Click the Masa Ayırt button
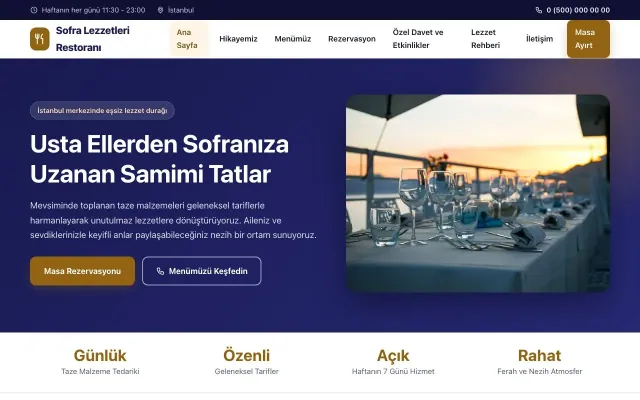640x400 pixels. [588, 39]
